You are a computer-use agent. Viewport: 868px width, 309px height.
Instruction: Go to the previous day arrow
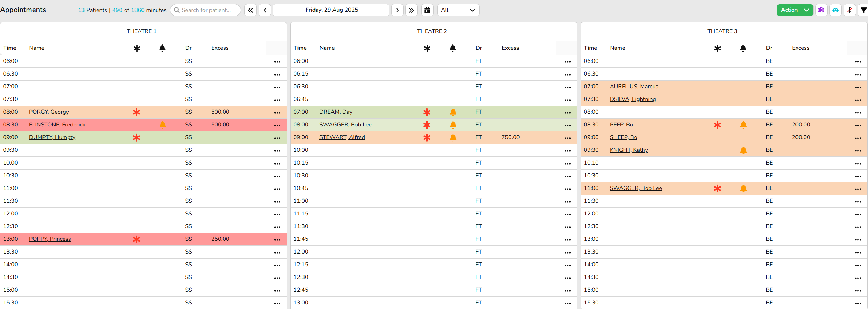265,10
